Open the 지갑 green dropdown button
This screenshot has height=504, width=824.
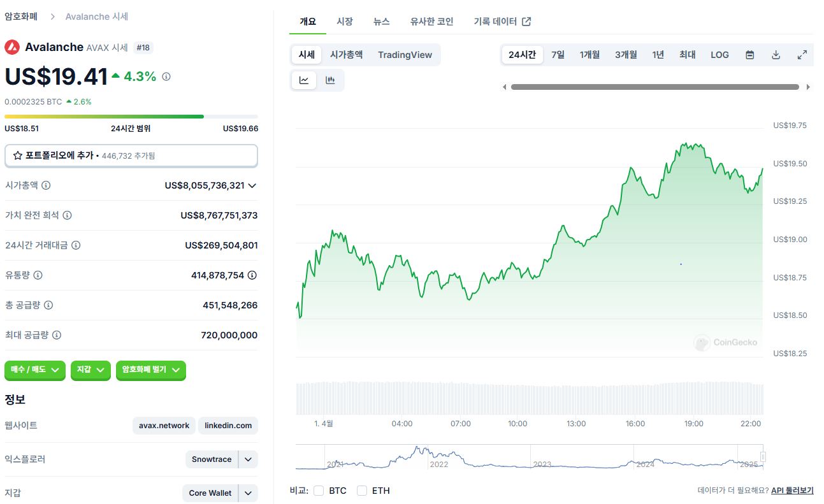90,370
